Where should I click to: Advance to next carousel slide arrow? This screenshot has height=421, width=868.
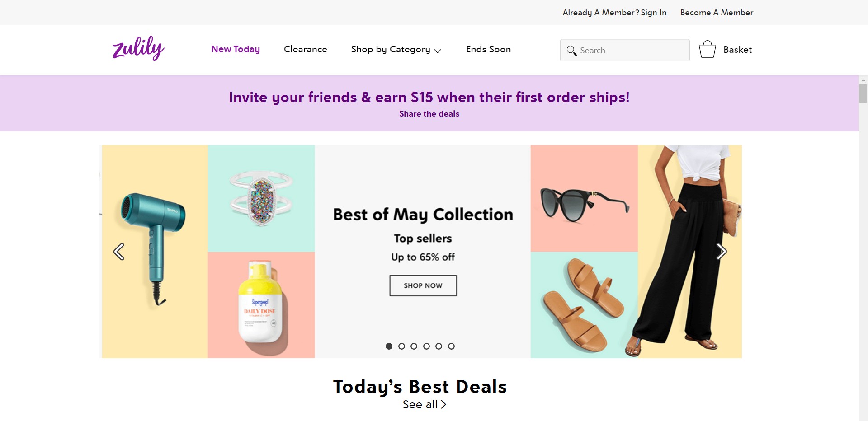tap(722, 252)
